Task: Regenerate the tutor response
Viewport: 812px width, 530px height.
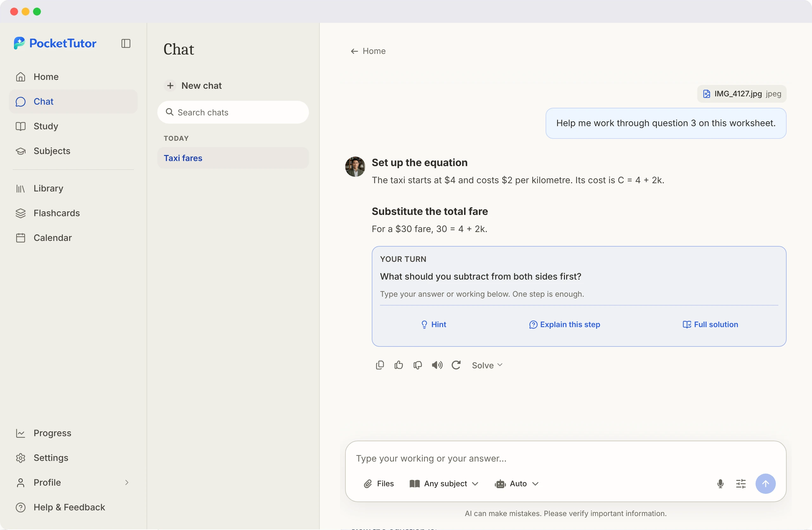Action: point(456,365)
